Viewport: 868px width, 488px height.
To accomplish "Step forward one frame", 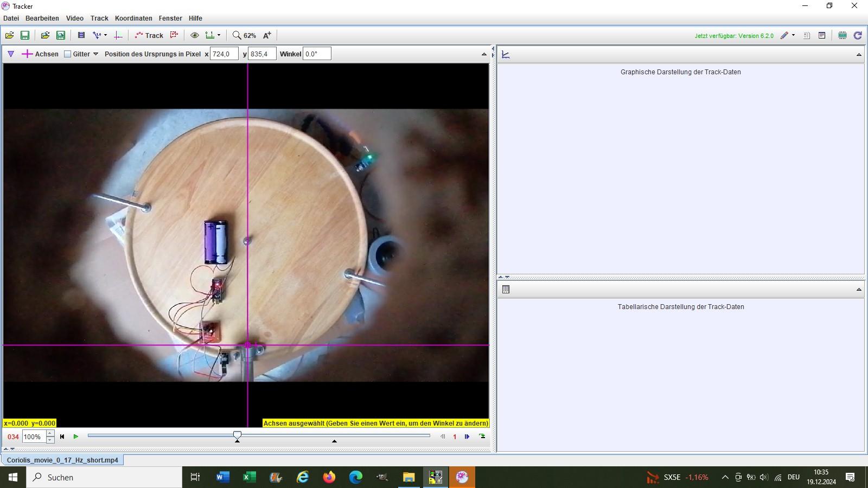I will tap(467, 436).
